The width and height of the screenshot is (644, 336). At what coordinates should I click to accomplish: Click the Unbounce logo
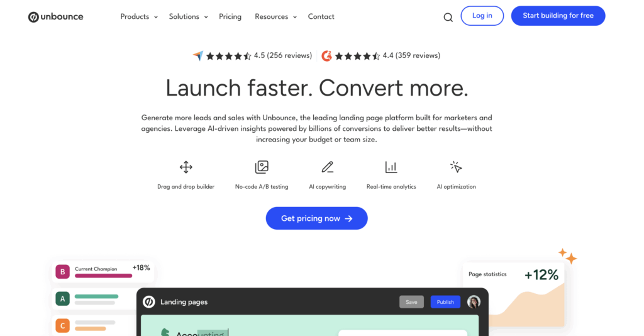[55, 17]
